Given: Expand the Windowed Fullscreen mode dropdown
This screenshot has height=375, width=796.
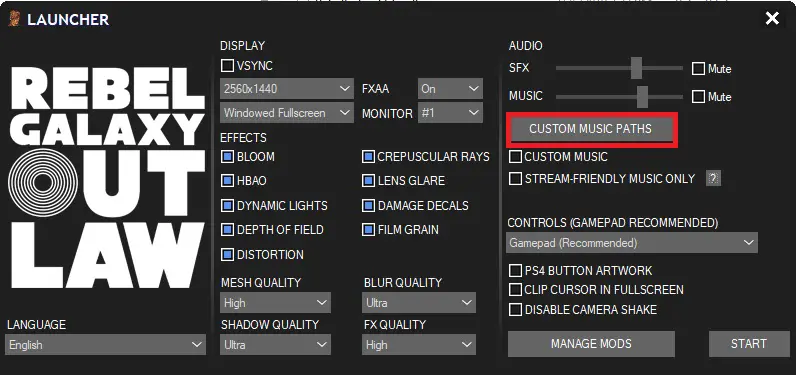Looking at the screenshot, I should click(x=287, y=113).
